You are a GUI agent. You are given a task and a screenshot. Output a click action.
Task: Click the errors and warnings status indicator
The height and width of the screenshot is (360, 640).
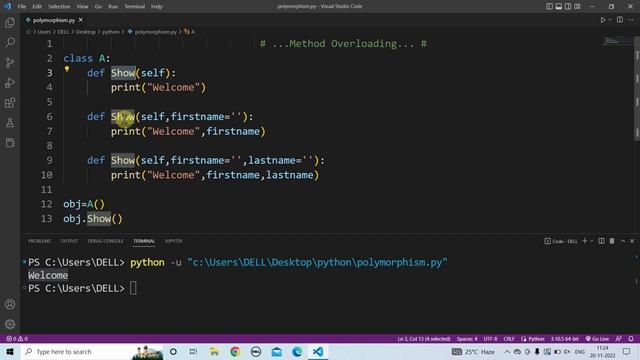point(17,338)
